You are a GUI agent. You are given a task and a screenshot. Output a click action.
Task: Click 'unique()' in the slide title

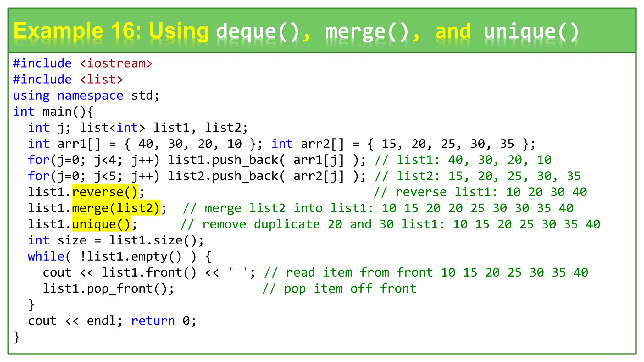point(531,32)
